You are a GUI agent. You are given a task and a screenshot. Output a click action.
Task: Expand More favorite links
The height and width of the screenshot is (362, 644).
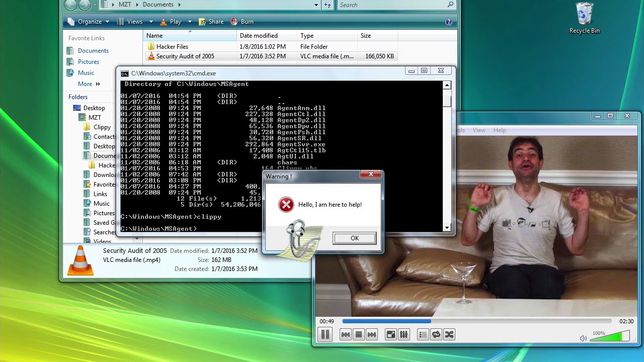pyautogui.click(x=89, y=84)
